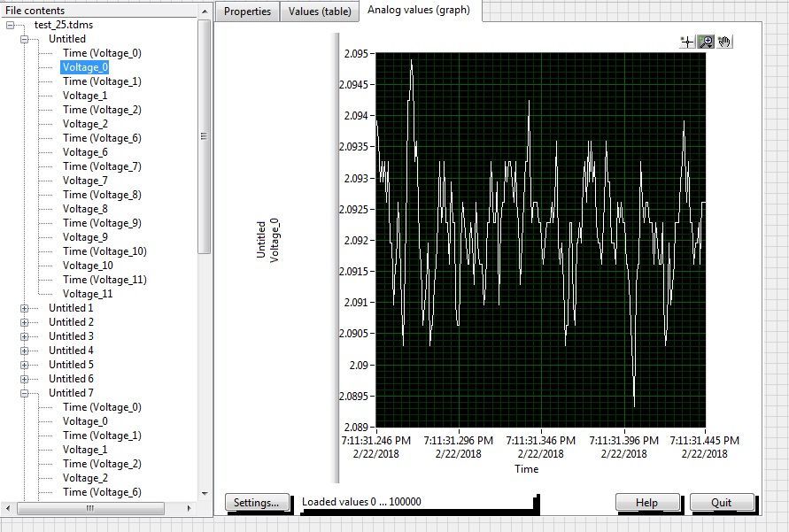
Task: Select the Analog values (graph) tab
Action: point(419,10)
